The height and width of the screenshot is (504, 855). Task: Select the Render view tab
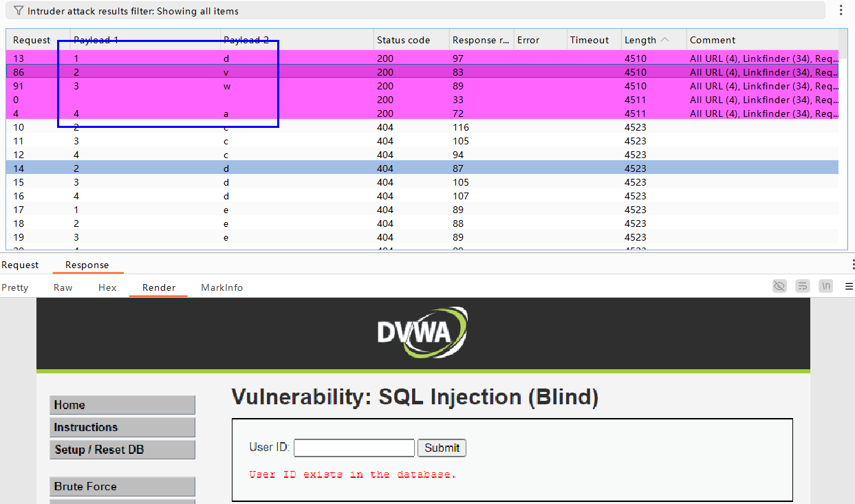(x=158, y=287)
